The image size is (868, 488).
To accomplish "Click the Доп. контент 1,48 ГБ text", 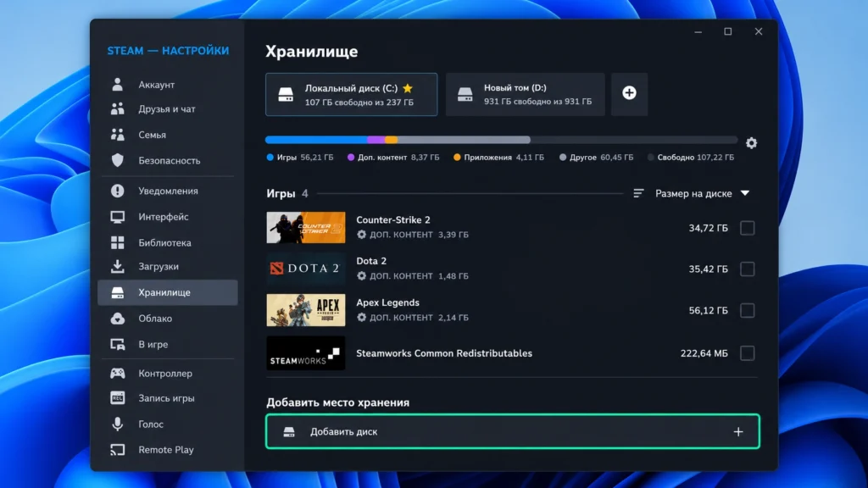I will click(419, 275).
